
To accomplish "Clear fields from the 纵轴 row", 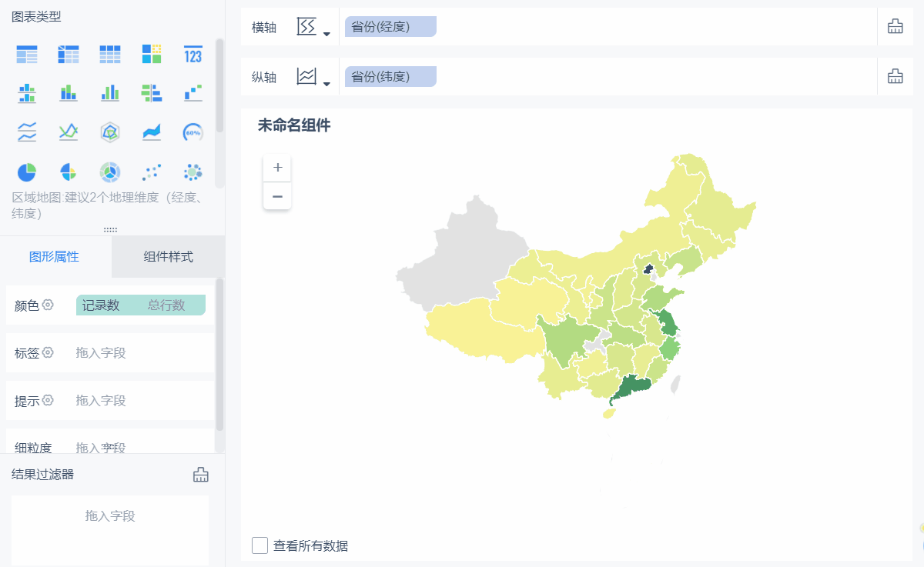I will coord(895,75).
